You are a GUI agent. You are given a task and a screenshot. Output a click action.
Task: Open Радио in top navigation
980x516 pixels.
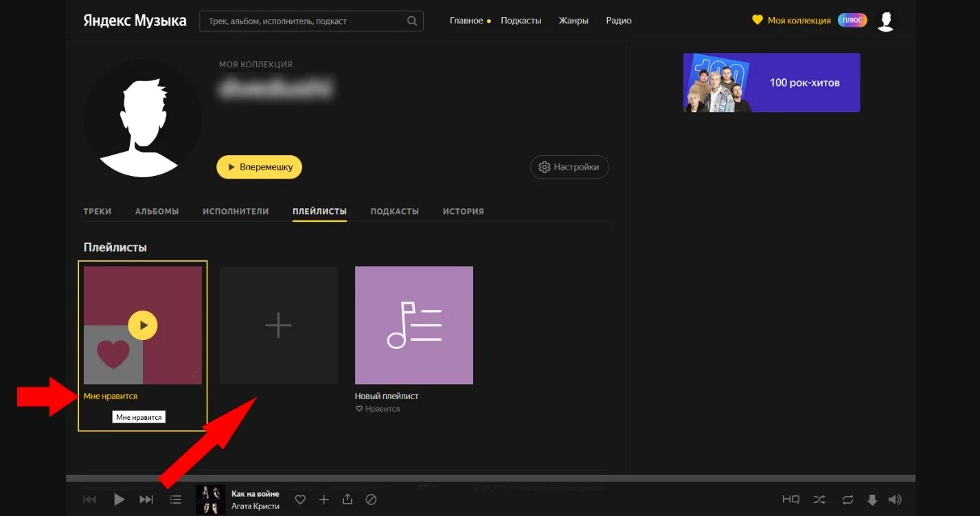pos(619,21)
